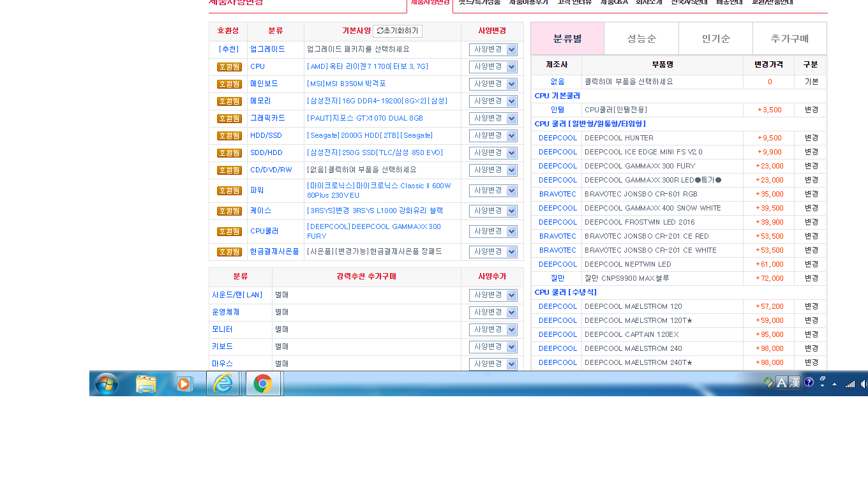Click the 호환됨 badge beside 메모리
Image resolution: width=868 pixels, height=490 pixels.
coord(229,101)
